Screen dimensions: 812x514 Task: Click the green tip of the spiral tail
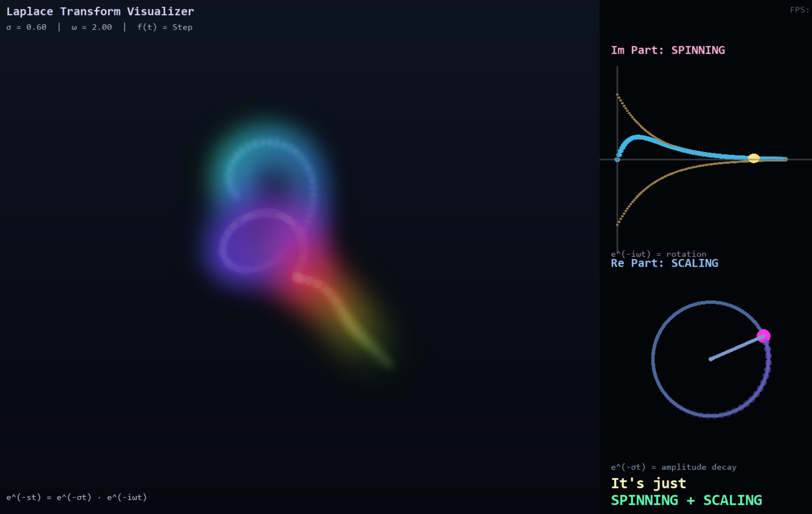(389, 364)
